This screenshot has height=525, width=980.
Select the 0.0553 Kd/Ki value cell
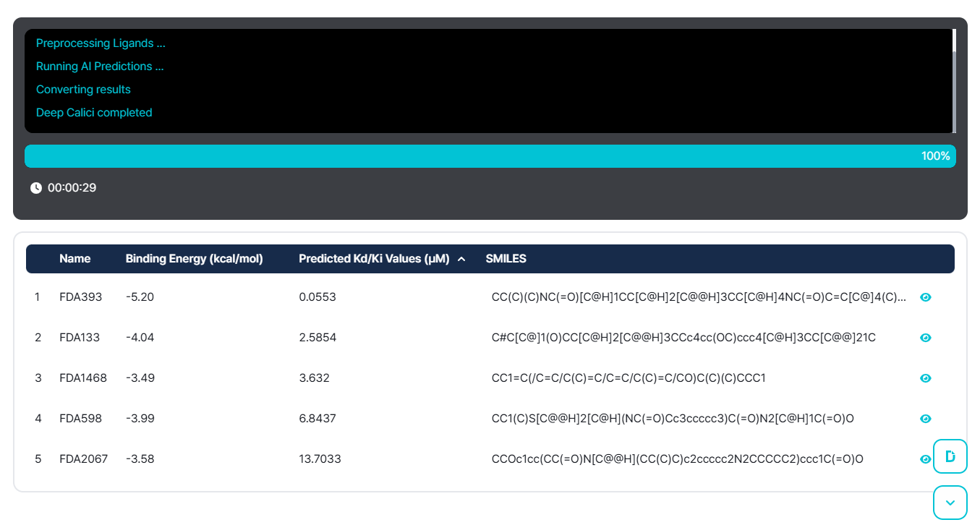(x=318, y=297)
